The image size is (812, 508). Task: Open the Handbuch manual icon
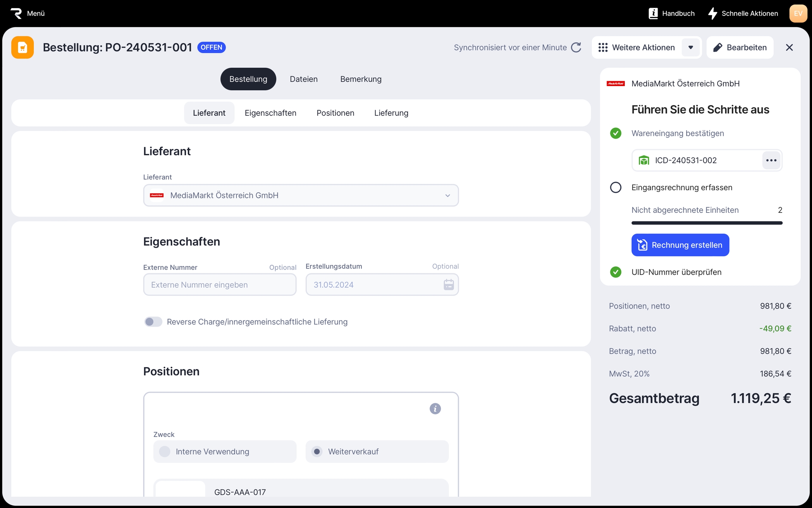[x=653, y=13]
